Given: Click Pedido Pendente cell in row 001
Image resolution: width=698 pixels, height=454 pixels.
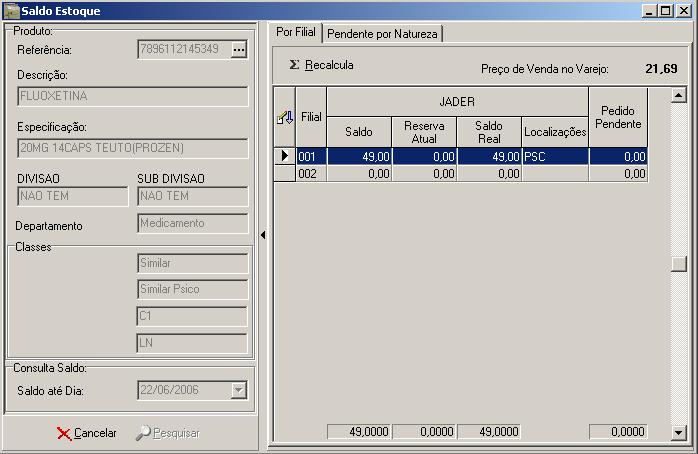Looking at the screenshot, I should click(618, 157).
